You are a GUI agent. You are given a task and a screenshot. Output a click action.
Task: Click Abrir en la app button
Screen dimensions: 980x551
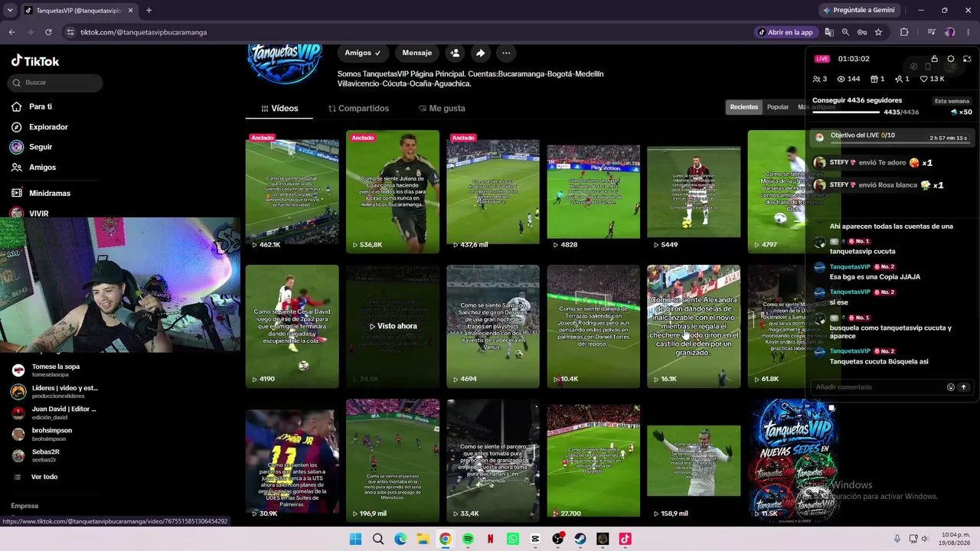point(786,32)
